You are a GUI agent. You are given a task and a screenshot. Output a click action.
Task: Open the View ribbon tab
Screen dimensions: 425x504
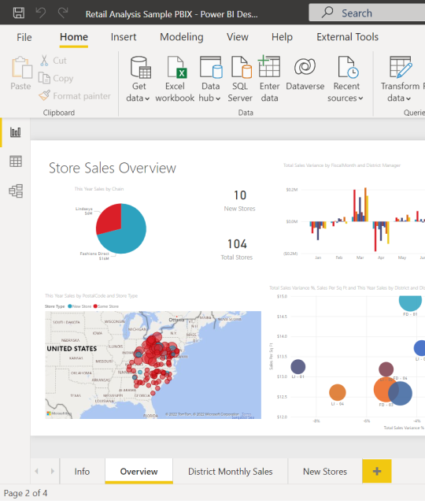(238, 37)
